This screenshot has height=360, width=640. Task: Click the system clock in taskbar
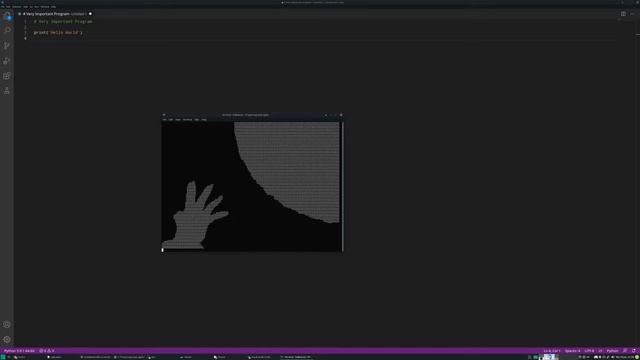(624, 357)
